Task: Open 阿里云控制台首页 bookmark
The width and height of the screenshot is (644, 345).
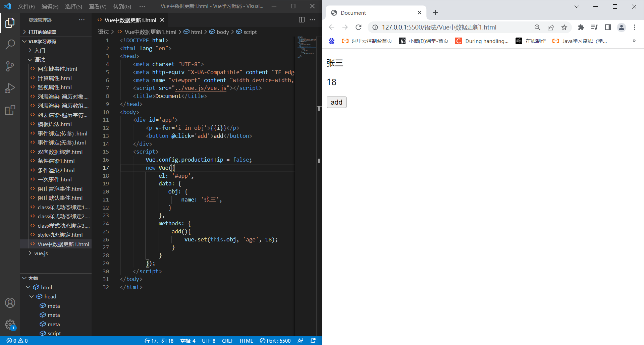Action: click(x=367, y=41)
